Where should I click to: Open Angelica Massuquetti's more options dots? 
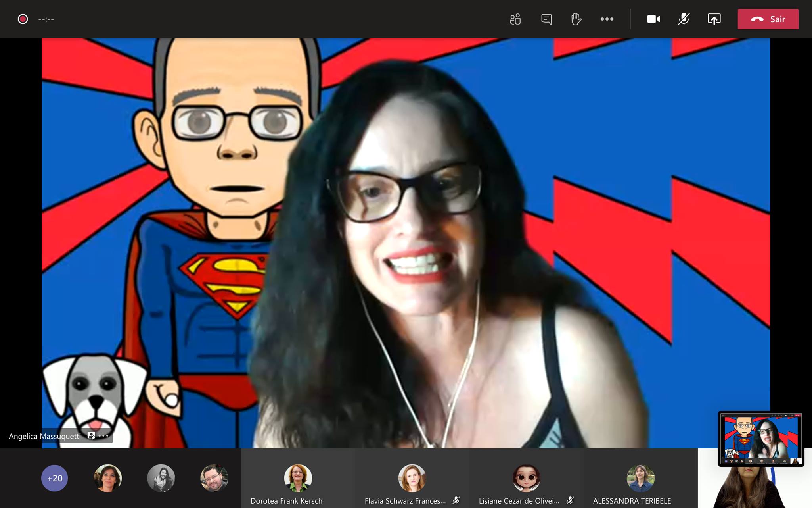103,435
